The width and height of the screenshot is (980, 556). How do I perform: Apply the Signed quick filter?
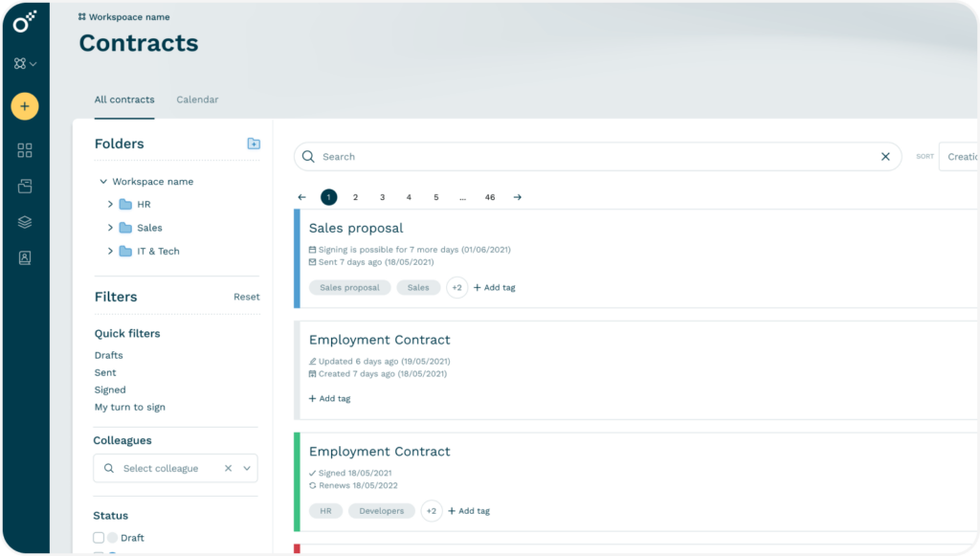[x=110, y=389]
